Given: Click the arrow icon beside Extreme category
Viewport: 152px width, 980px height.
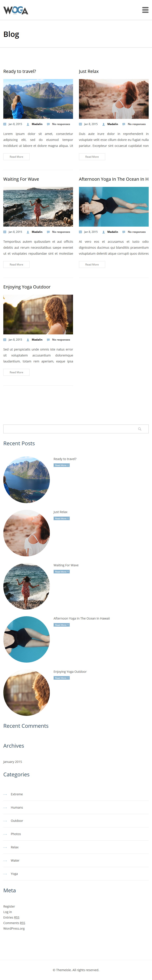Looking at the screenshot, I should [5, 794].
